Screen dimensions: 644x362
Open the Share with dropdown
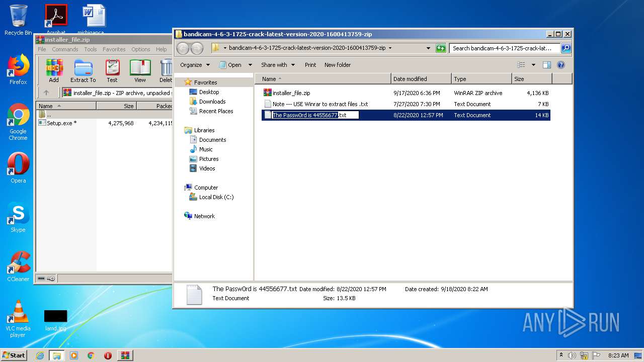[x=278, y=65]
